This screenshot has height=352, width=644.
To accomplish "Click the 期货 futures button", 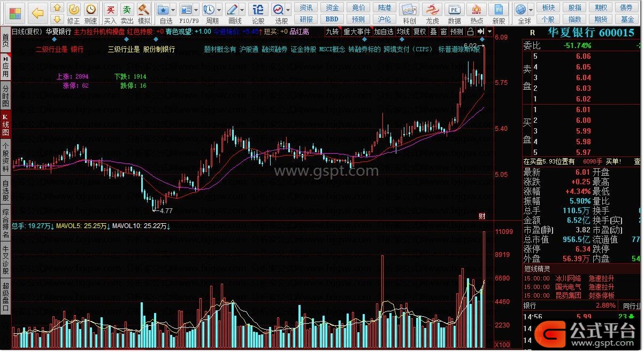I will [601, 19].
